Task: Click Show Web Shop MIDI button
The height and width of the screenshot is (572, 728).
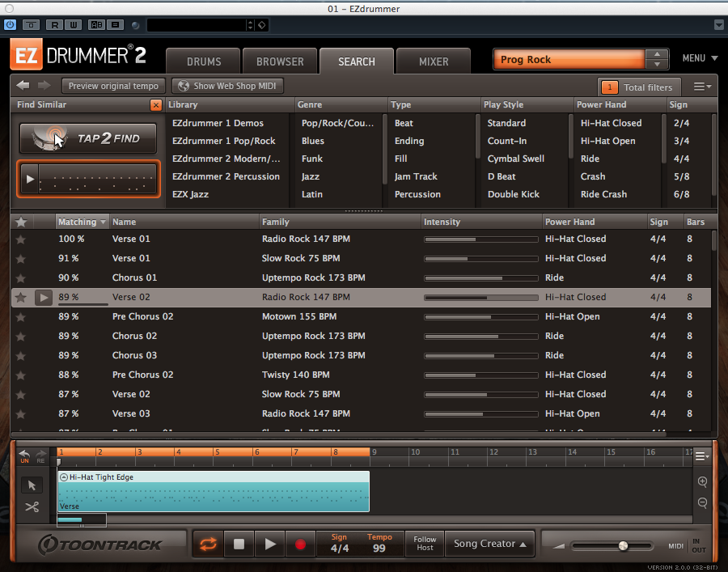Action: (x=227, y=86)
